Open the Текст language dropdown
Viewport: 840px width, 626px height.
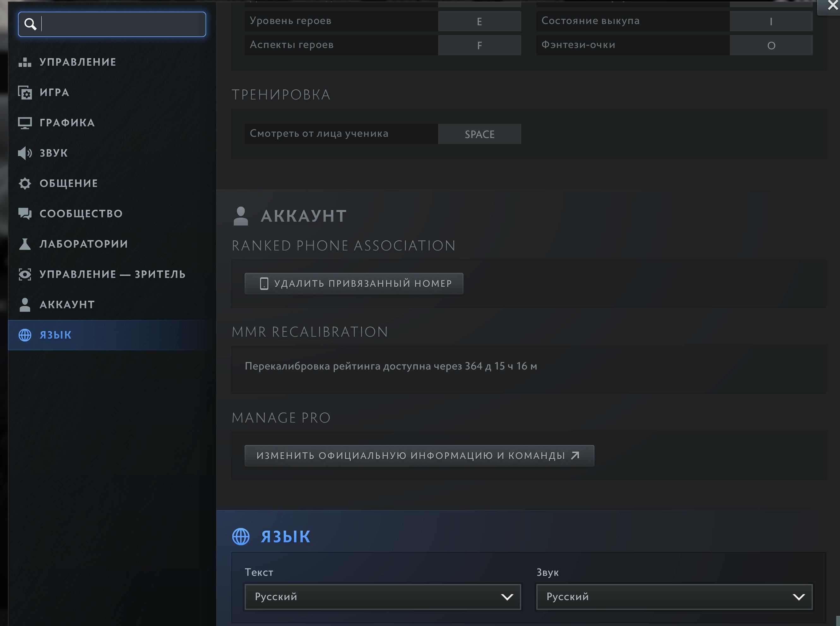(x=383, y=597)
